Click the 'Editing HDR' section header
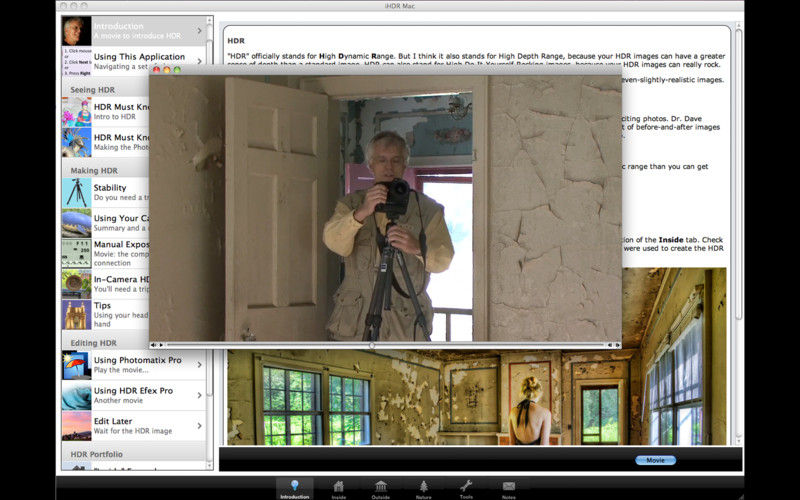 [93, 343]
